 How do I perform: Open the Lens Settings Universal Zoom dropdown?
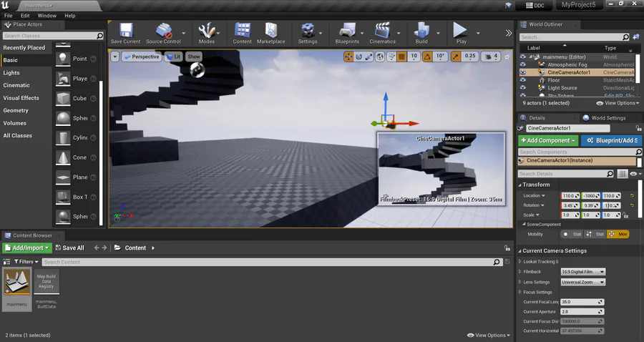582,282
